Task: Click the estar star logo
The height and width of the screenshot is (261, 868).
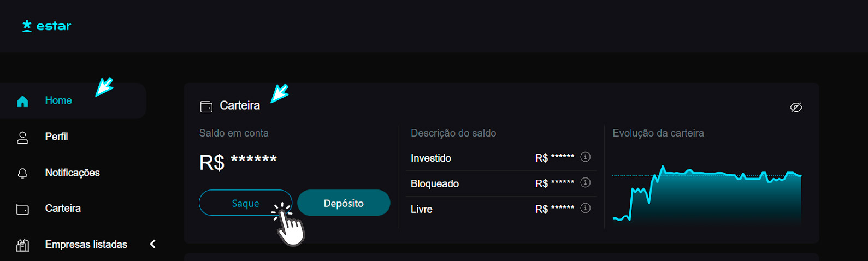Action: (27, 26)
